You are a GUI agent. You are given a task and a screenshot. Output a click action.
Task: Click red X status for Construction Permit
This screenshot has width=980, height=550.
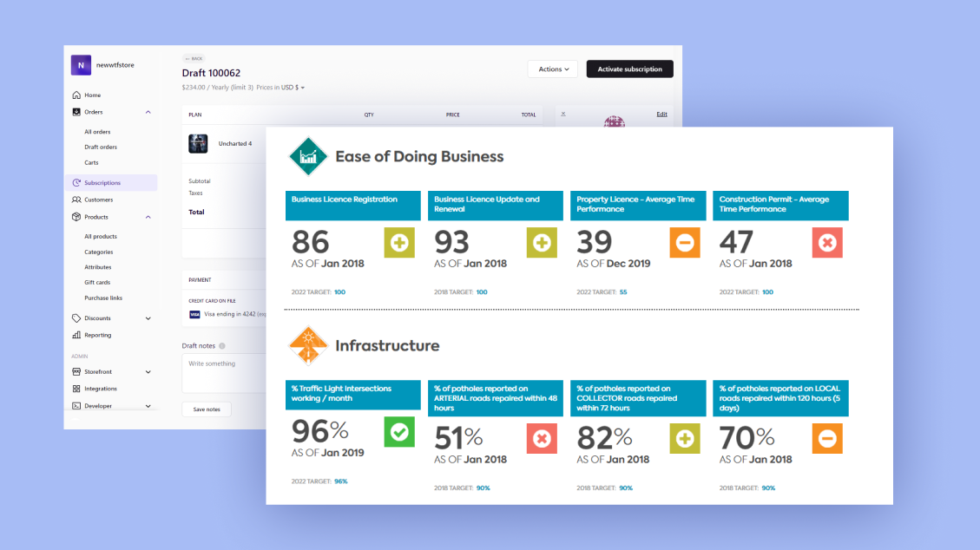click(827, 243)
